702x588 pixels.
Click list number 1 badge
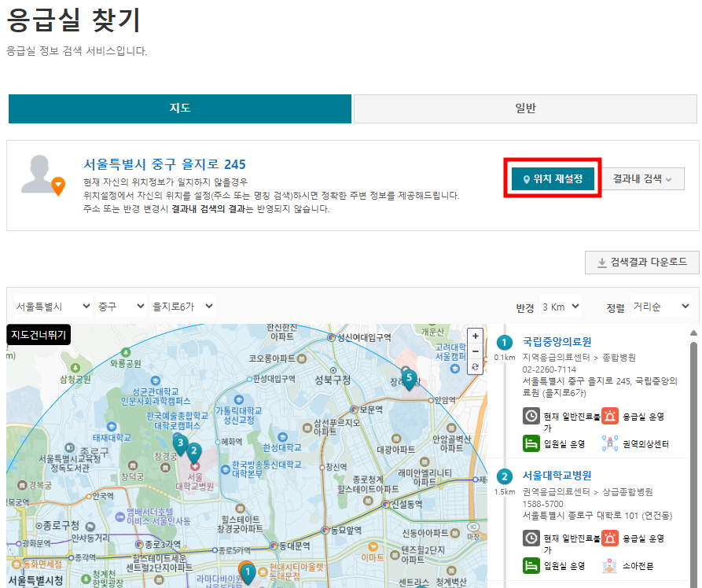point(505,343)
